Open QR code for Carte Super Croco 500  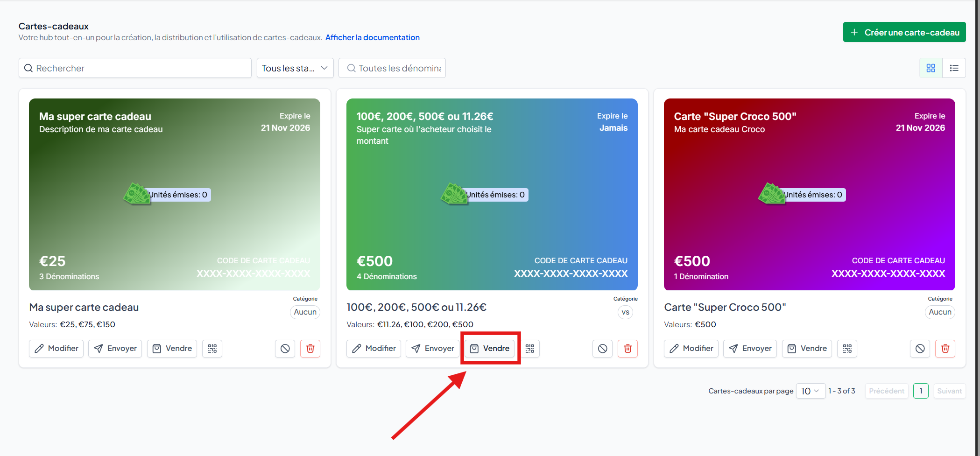(847, 349)
